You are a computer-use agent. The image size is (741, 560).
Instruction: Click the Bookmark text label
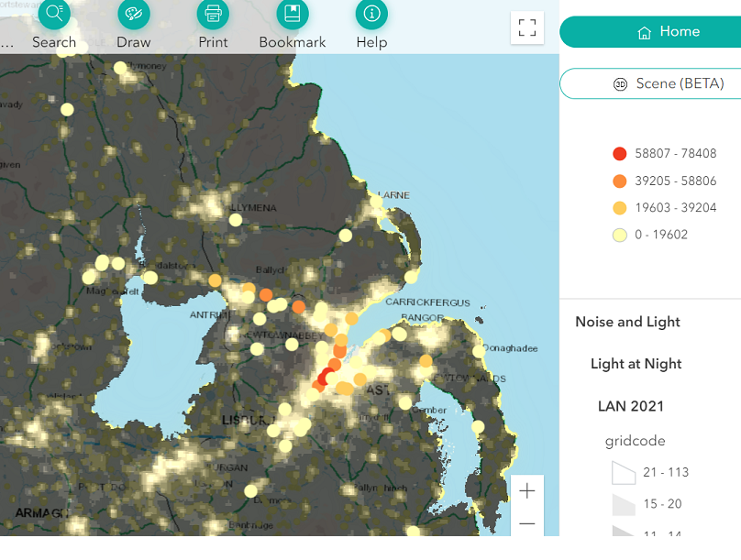[292, 42]
